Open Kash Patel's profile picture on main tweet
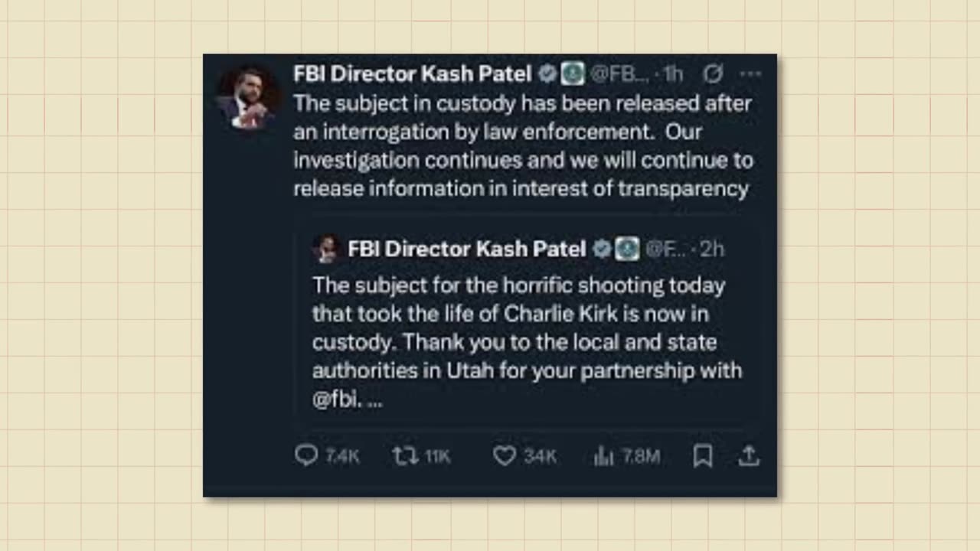 247,98
